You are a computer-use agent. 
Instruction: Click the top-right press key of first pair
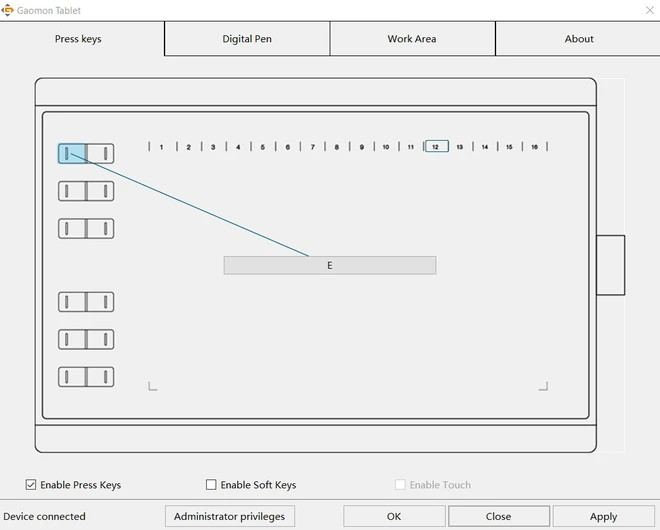(x=100, y=154)
